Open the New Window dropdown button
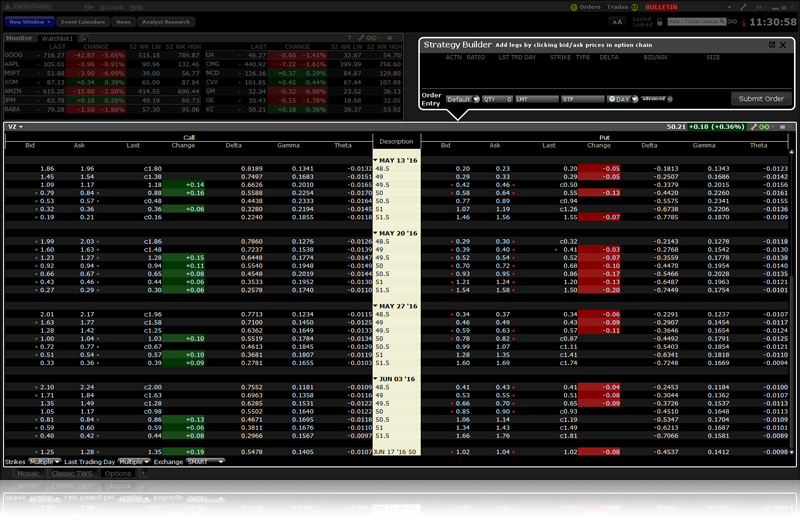 [30, 22]
